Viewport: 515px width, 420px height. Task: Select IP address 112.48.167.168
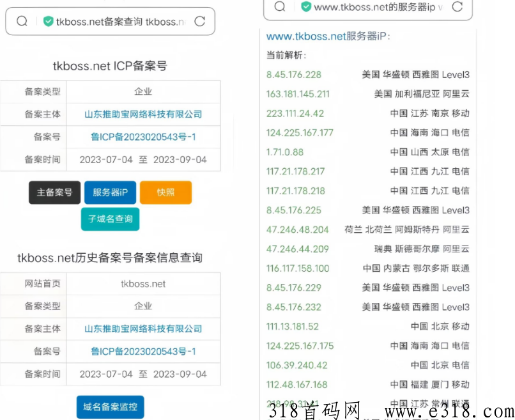pyautogui.click(x=296, y=385)
